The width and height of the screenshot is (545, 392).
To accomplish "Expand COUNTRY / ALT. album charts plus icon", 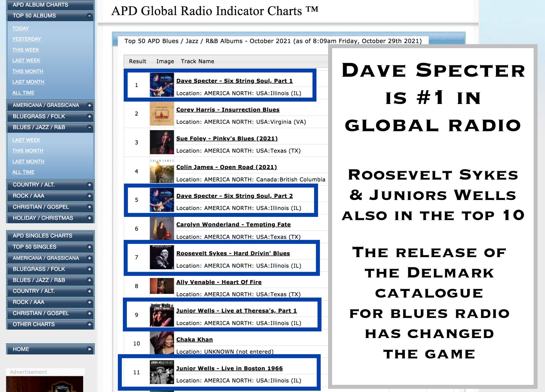I will (x=89, y=185).
